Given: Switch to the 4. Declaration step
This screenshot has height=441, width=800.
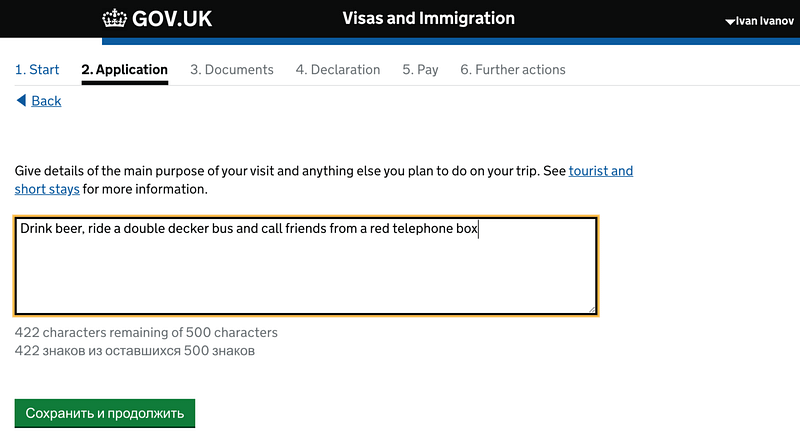Looking at the screenshot, I should pos(338,70).
